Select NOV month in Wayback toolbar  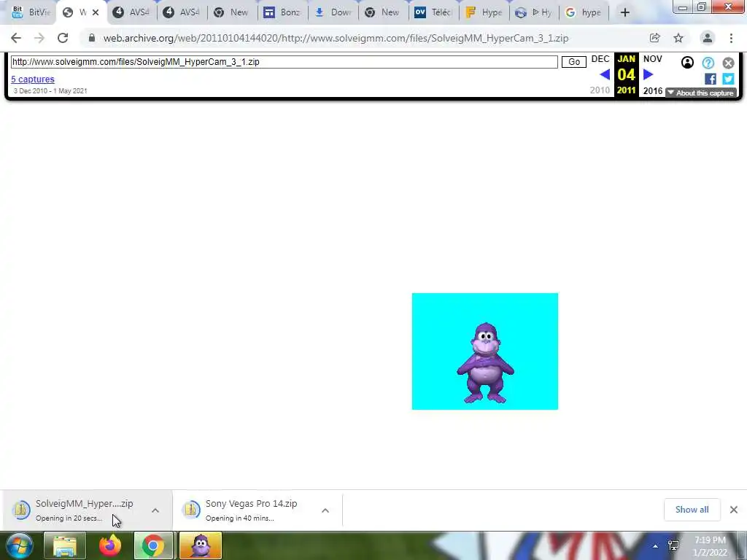click(x=653, y=59)
